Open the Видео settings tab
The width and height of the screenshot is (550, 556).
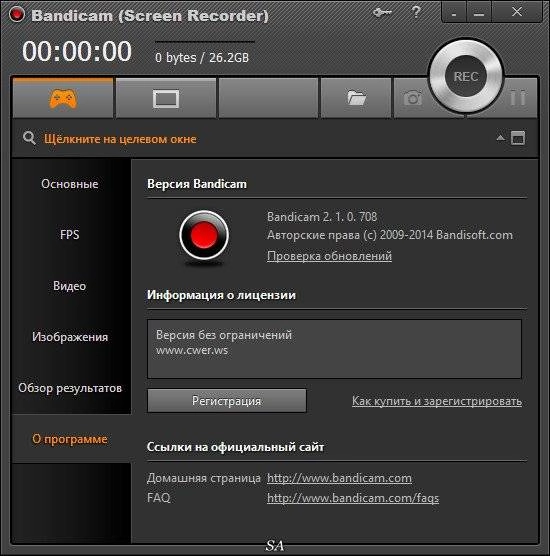point(70,286)
